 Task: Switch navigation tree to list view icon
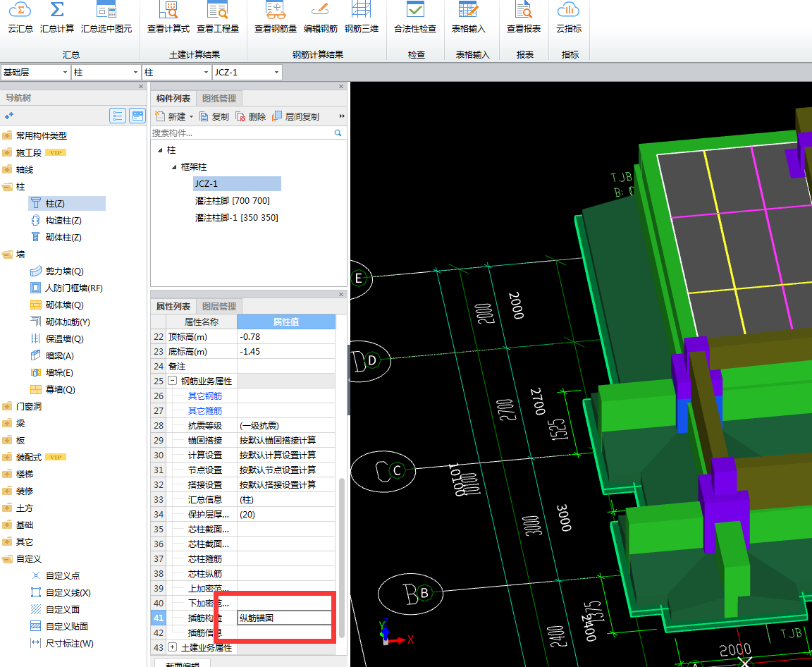118,116
